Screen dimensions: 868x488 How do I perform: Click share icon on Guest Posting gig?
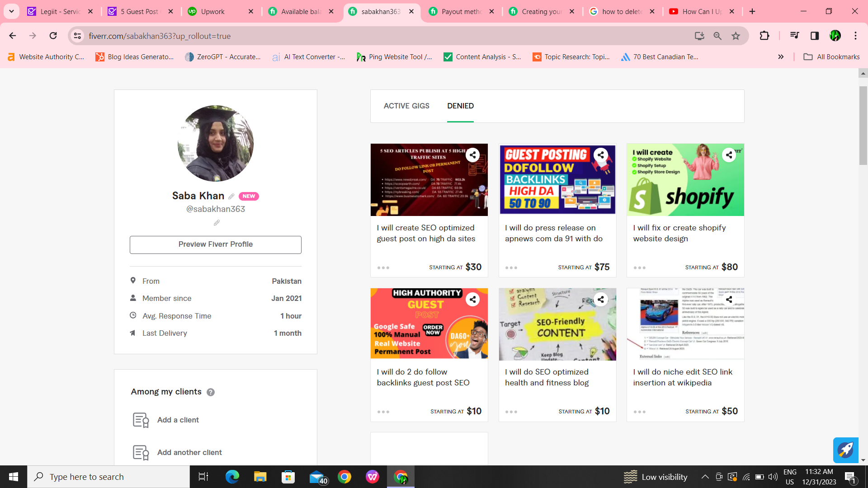click(601, 155)
